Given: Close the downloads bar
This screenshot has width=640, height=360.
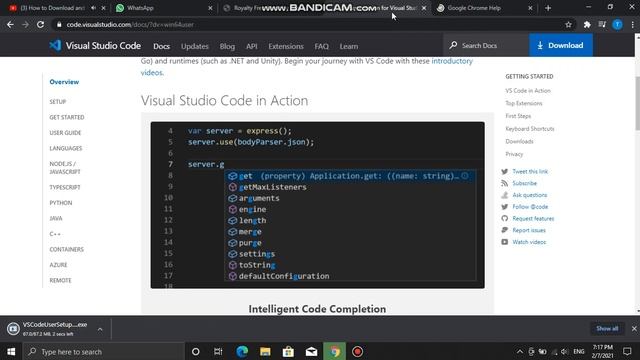Looking at the screenshot, I should coord(634,329).
